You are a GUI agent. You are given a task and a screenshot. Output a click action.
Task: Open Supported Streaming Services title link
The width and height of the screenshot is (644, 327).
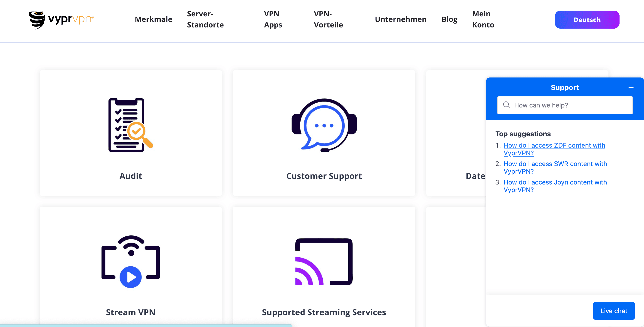(x=324, y=312)
